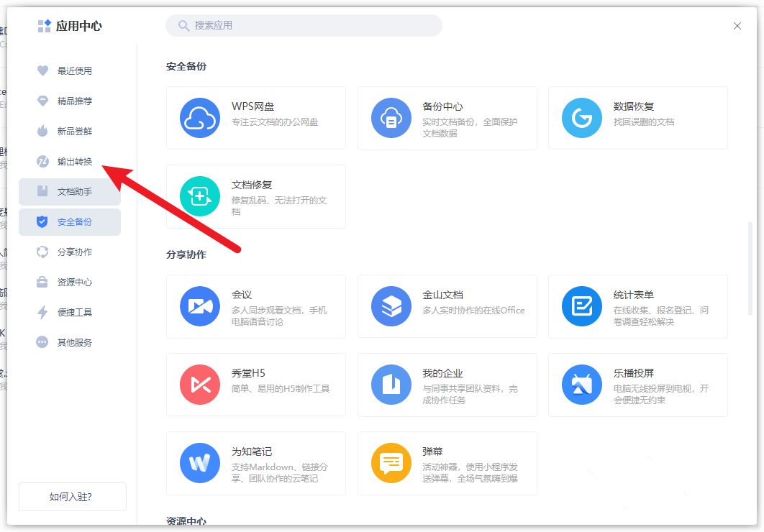Click the 统计表单 form icon

click(x=582, y=306)
